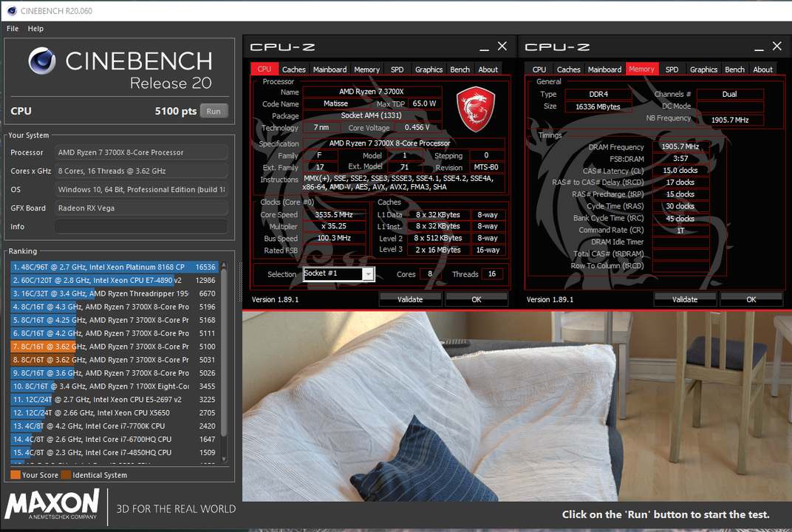This screenshot has width=792, height=532.
Task: Click the Your Score orange legend swatch
Action: click(16, 475)
